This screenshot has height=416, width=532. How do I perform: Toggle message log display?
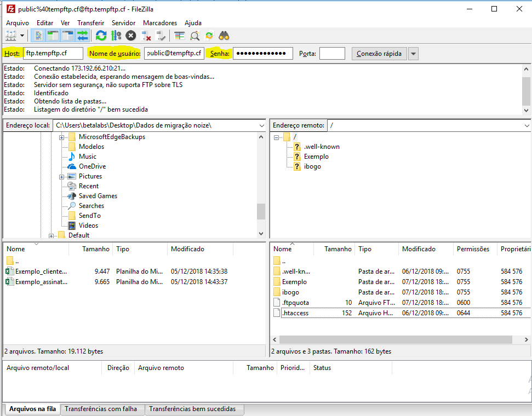(38, 36)
